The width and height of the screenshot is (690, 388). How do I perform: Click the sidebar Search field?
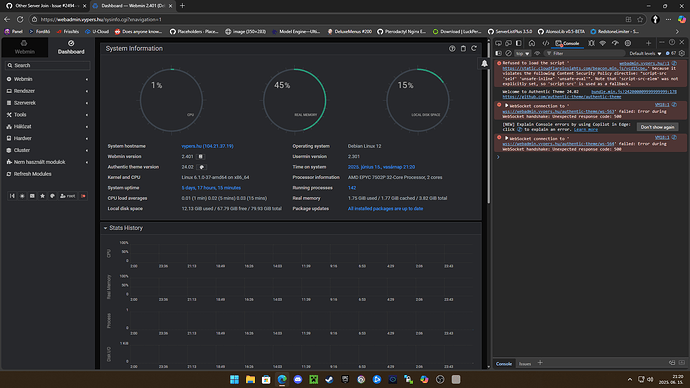click(x=48, y=66)
